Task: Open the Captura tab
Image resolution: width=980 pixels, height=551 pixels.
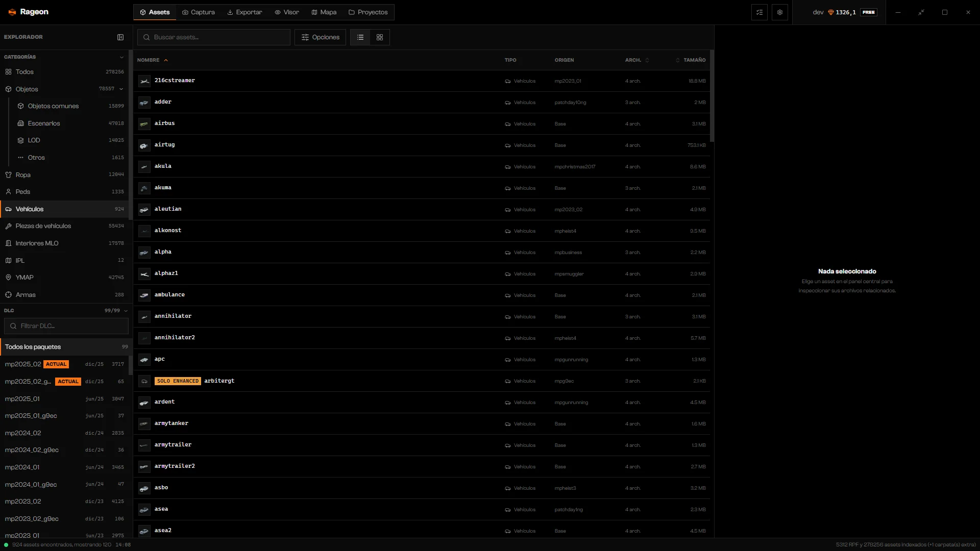Action: (x=198, y=12)
